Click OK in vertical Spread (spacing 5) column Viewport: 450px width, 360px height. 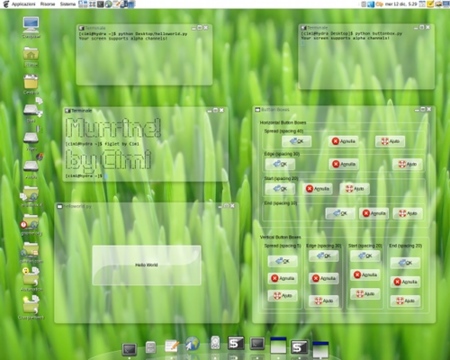point(283,261)
